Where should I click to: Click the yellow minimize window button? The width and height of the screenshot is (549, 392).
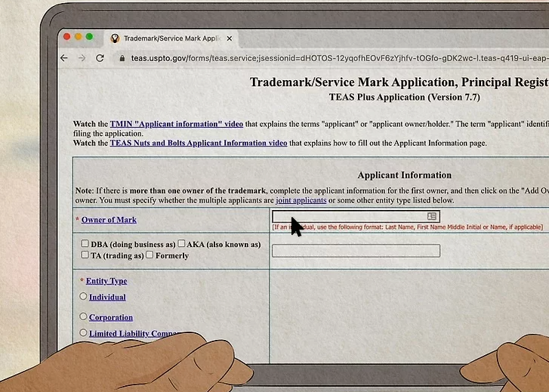(79, 37)
